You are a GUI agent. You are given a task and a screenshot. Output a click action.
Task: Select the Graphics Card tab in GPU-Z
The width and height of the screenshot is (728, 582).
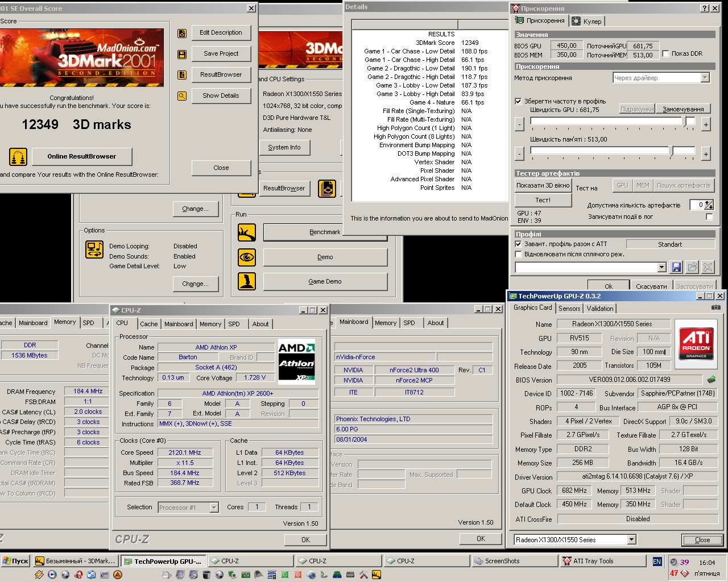coord(532,307)
